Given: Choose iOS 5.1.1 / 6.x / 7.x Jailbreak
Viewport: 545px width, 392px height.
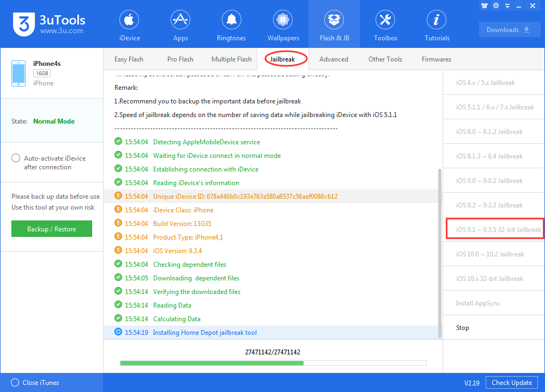Looking at the screenshot, I should (x=494, y=107).
